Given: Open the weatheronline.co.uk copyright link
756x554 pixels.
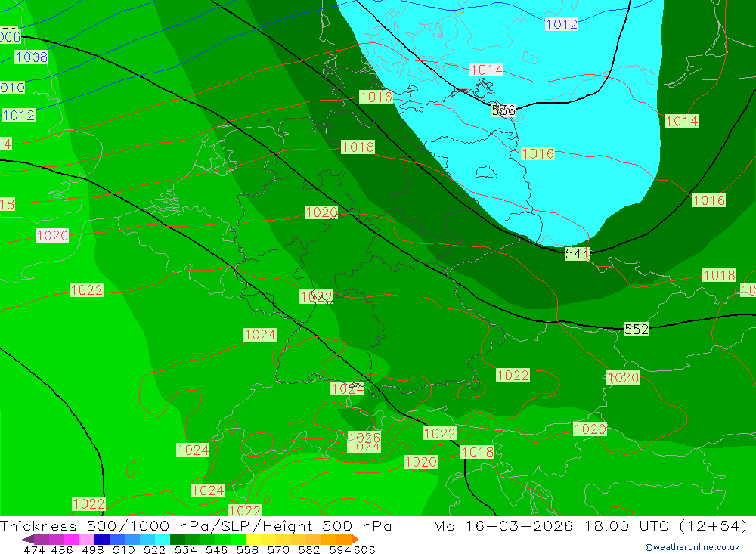Looking at the screenshot, I should (x=692, y=547).
